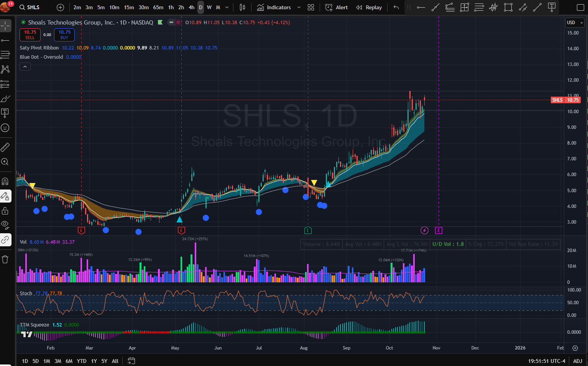Open the Fibonacci tools in left sidebar
The image size is (588, 366).
coord(5,55)
